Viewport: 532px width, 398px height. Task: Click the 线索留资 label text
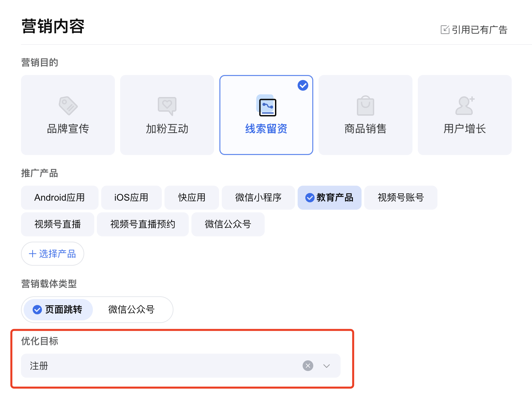click(266, 129)
